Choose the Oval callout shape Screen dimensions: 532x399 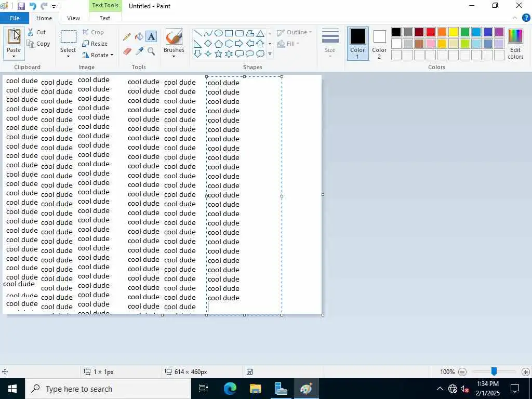(250, 54)
